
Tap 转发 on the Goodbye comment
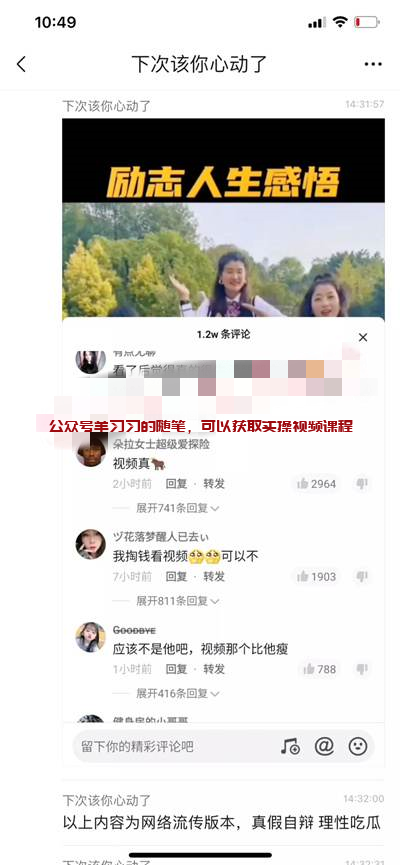[214, 669]
